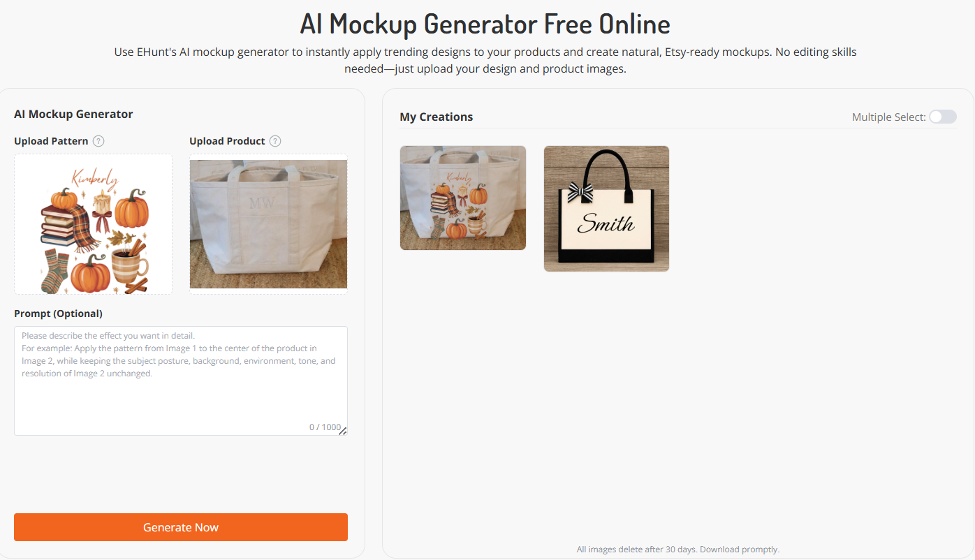
Task: Click the Generate Now button
Action: click(x=181, y=527)
